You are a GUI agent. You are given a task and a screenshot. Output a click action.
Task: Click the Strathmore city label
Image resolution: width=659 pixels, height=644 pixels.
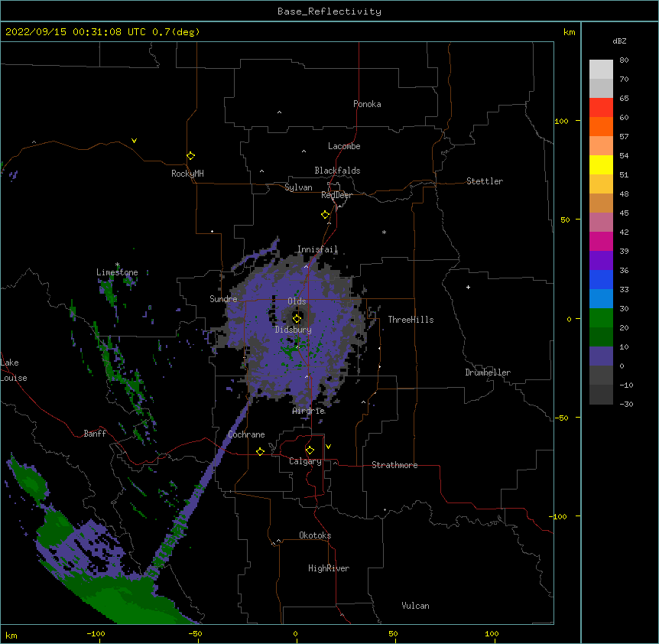click(x=394, y=465)
